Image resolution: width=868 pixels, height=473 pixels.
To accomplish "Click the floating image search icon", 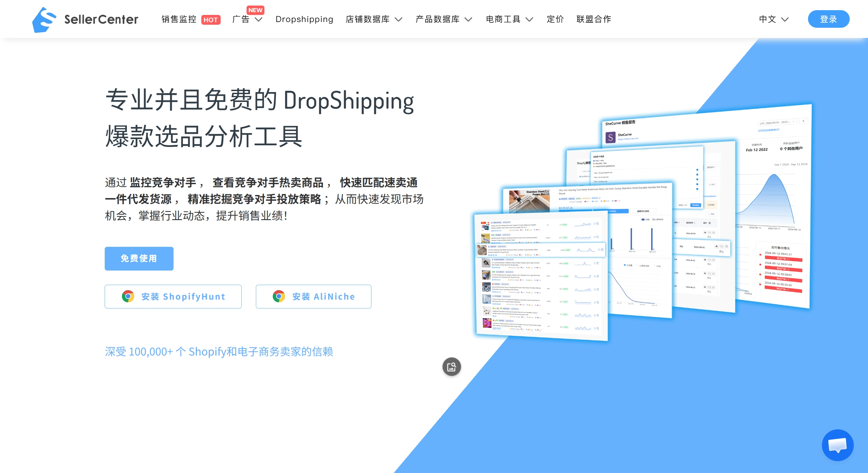I will (x=452, y=367).
